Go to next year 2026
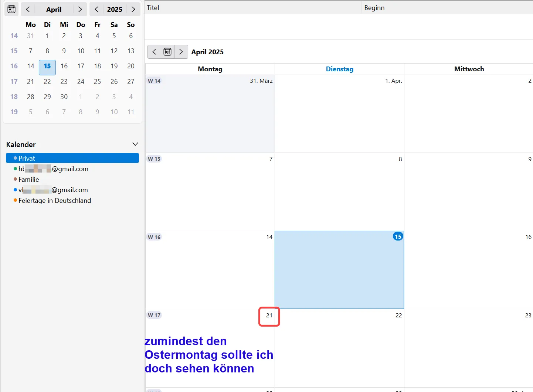This screenshot has width=533, height=392. click(133, 9)
